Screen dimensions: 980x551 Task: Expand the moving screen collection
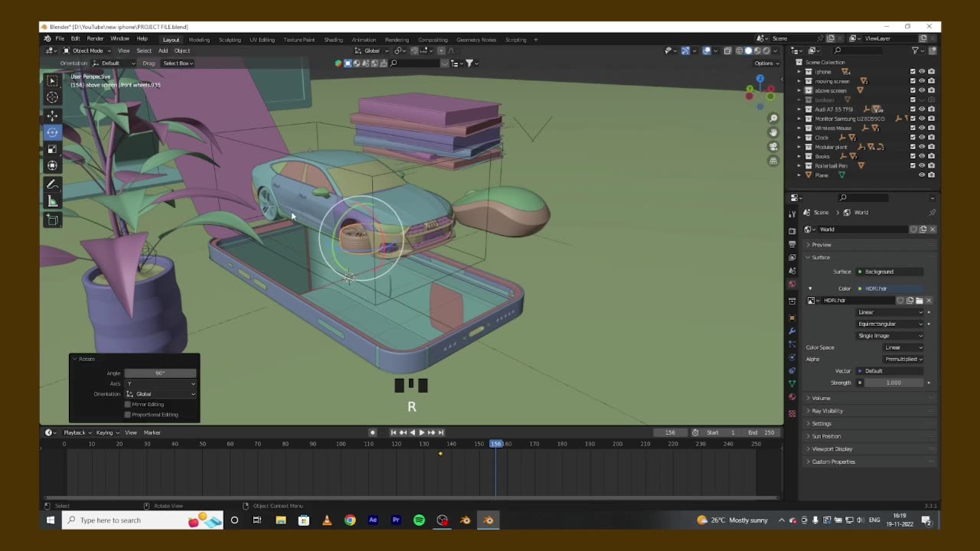[x=799, y=81]
